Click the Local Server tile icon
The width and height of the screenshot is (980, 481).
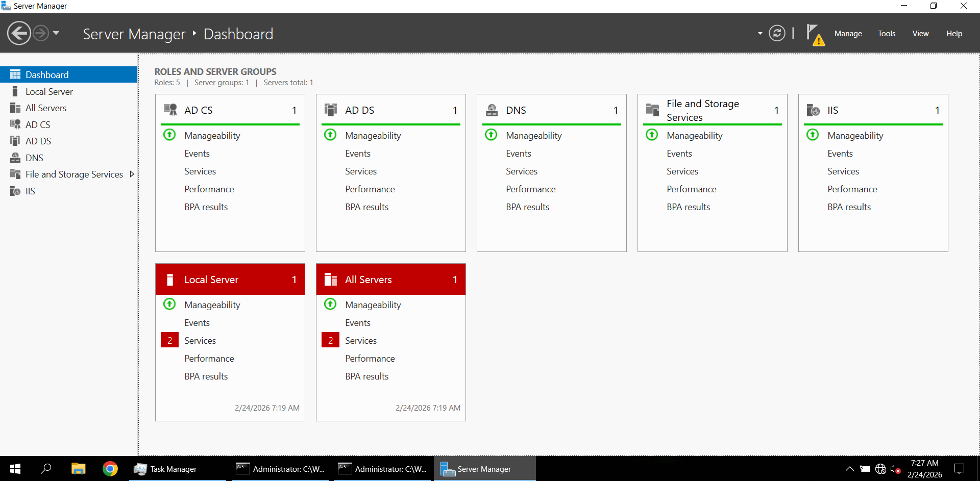(x=169, y=279)
